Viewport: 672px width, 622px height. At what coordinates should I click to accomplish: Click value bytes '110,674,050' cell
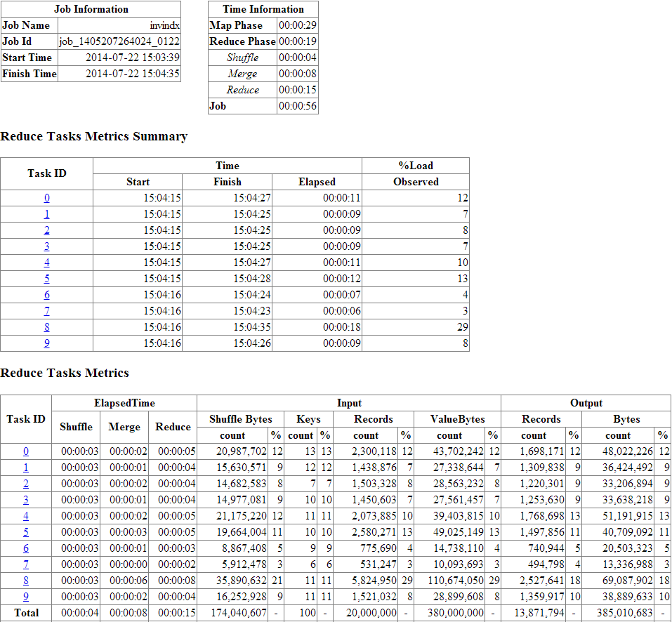pos(456,581)
